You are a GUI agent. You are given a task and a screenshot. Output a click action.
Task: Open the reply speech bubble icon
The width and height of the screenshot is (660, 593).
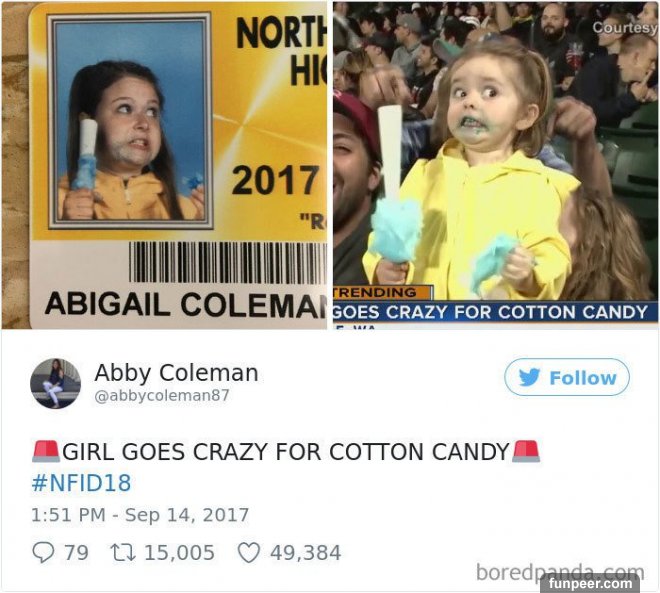pos(43,552)
